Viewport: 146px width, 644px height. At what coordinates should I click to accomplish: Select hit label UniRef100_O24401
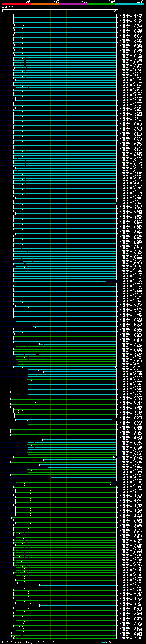tap(131, 309)
